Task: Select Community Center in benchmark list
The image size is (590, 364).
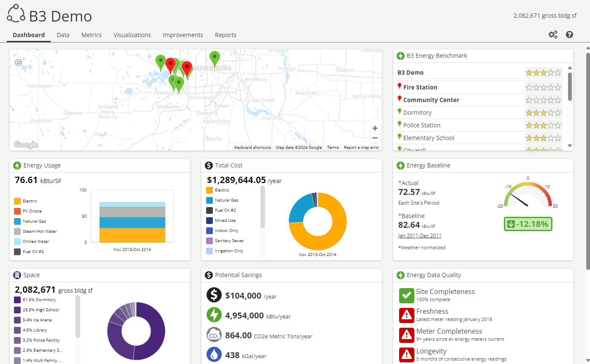Action: coord(431,100)
